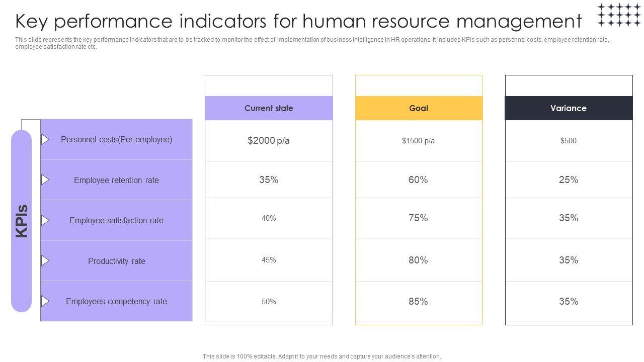644x362 pixels.
Task: Click the slide description paragraph
Action: click(312, 43)
